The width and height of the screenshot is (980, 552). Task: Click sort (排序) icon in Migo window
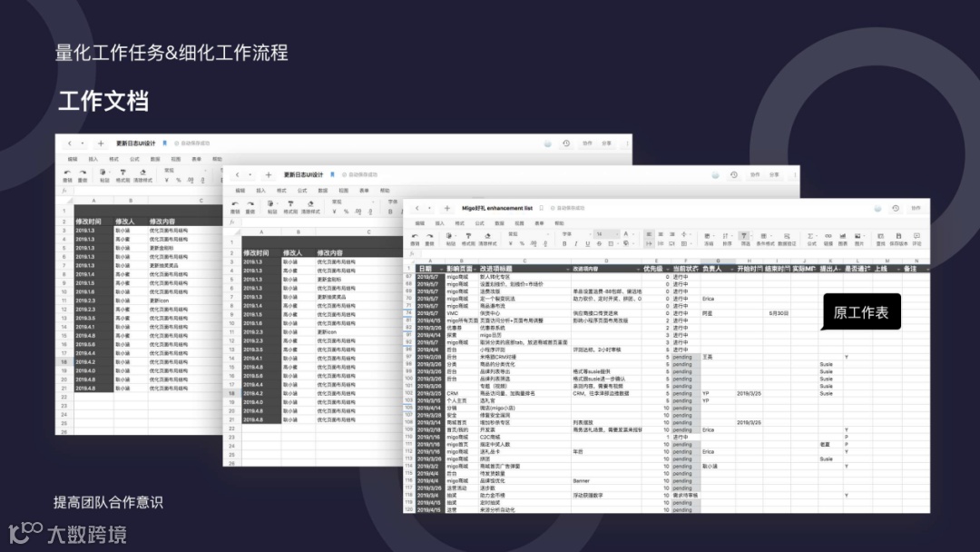tap(726, 240)
